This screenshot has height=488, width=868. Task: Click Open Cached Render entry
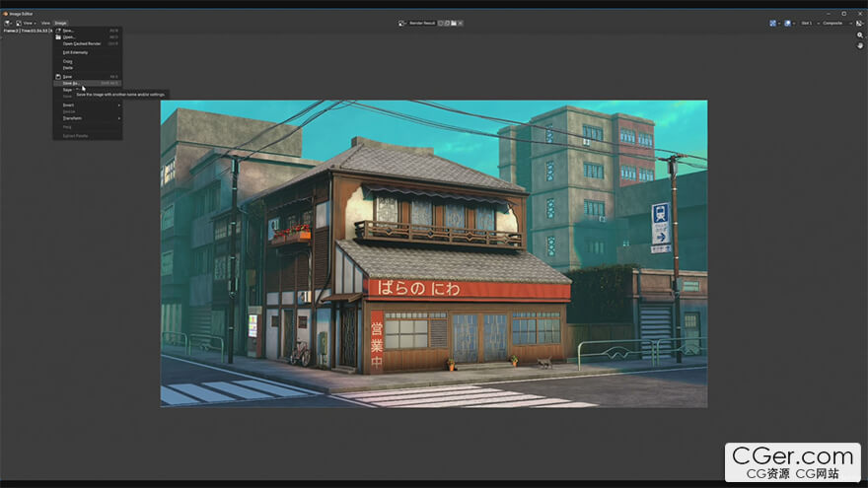[x=82, y=44]
